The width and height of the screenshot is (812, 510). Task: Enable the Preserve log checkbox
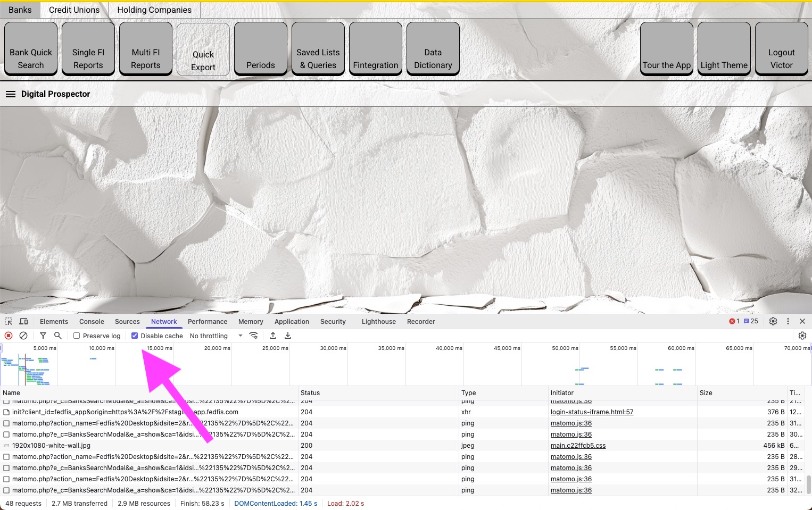click(x=77, y=336)
